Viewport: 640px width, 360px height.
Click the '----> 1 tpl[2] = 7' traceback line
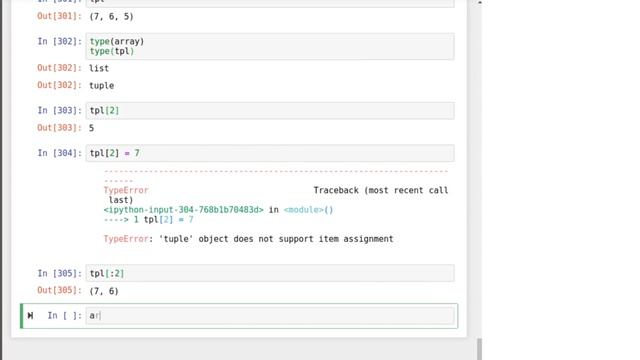[149, 220]
